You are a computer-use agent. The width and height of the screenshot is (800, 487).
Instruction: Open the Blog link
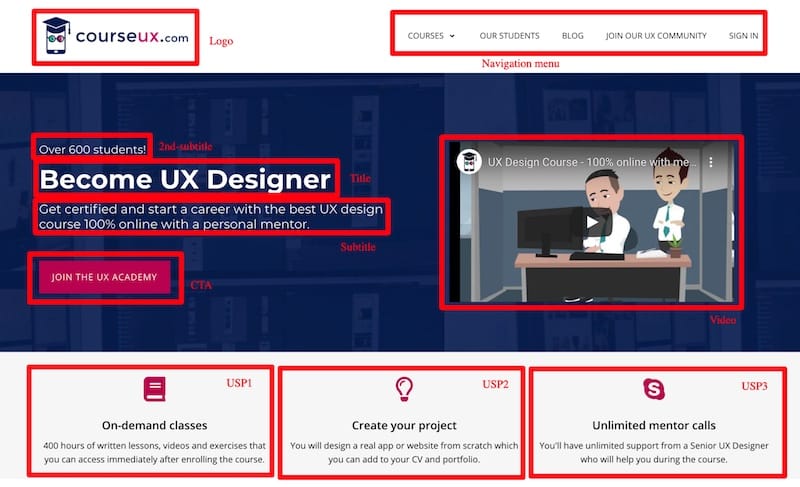(x=572, y=36)
